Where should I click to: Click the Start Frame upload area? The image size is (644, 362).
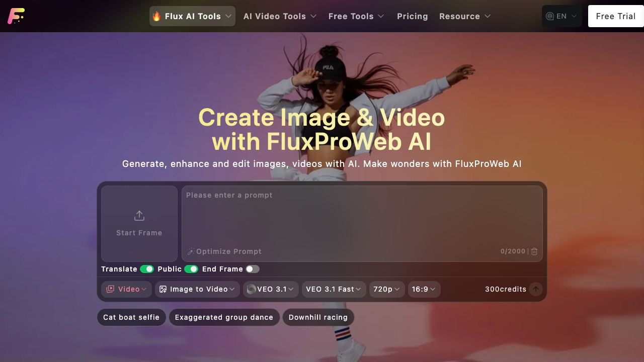(x=139, y=224)
